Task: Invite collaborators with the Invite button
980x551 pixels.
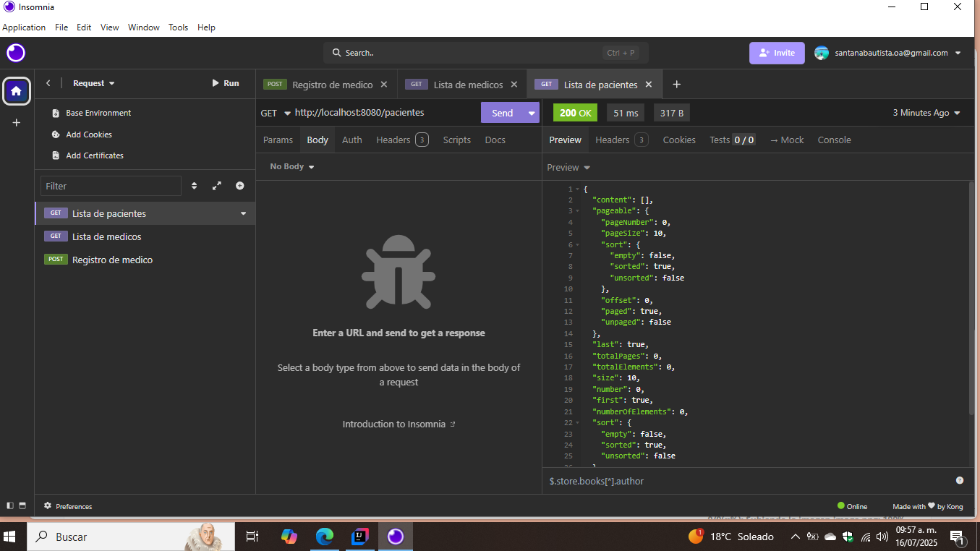Action: 777,53
